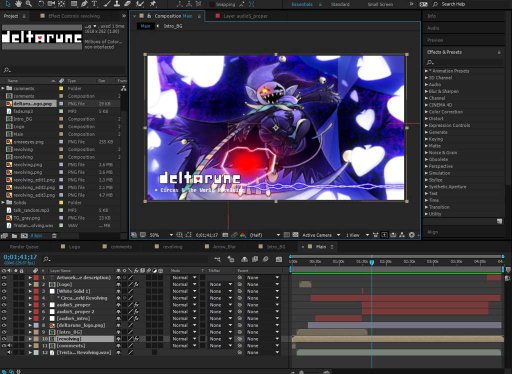This screenshot has width=512, height=374.
Task: Select the Zoom tool magnifier
Action: (x=29, y=4)
